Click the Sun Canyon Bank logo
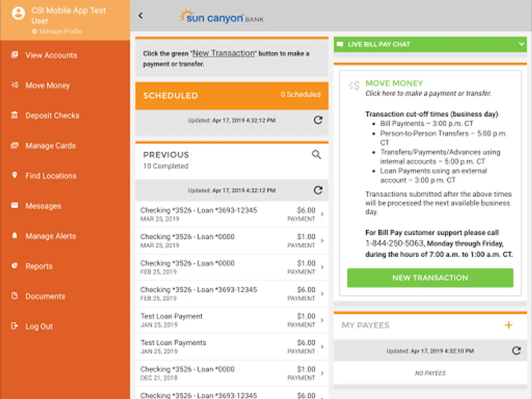The image size is (532, 399). pos(222,17)
